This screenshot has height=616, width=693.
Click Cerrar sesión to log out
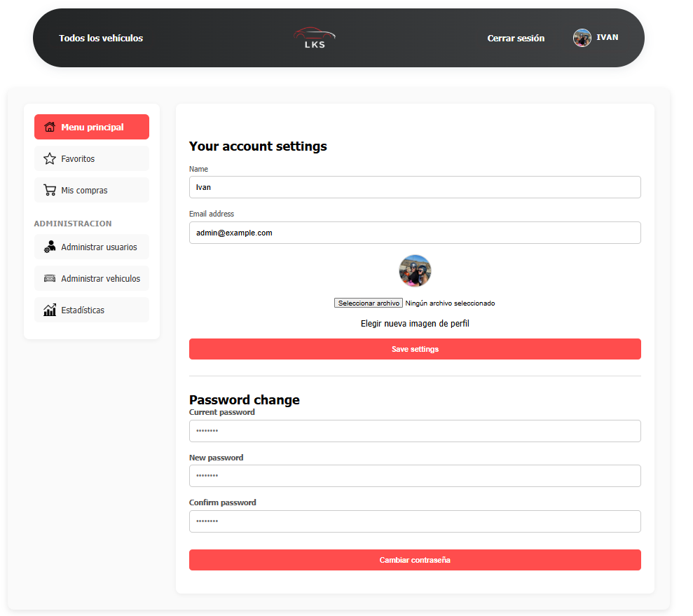pyautogui.click(x=516, y=38)
